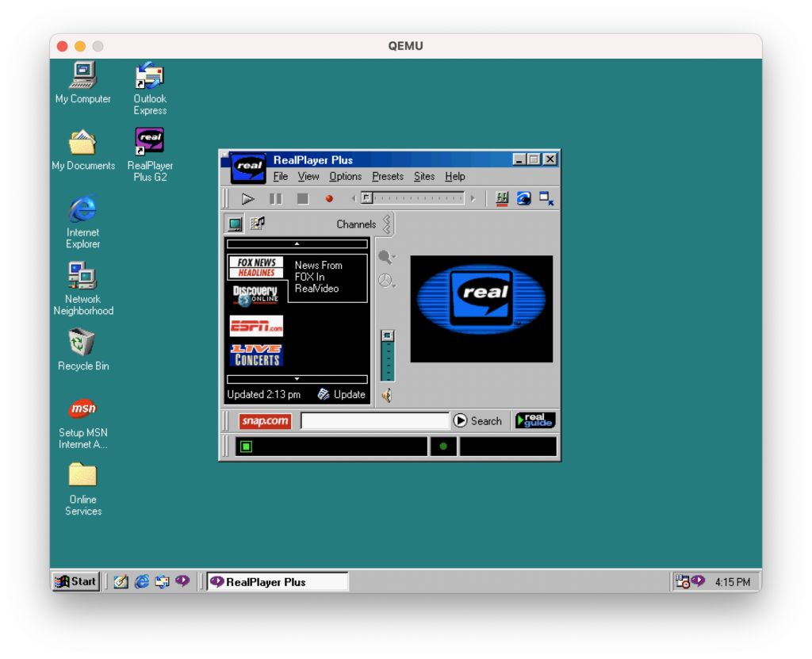The width and height of the screenshot is (812, 659).
Task: Open the File menu
Action: [280, 177]
